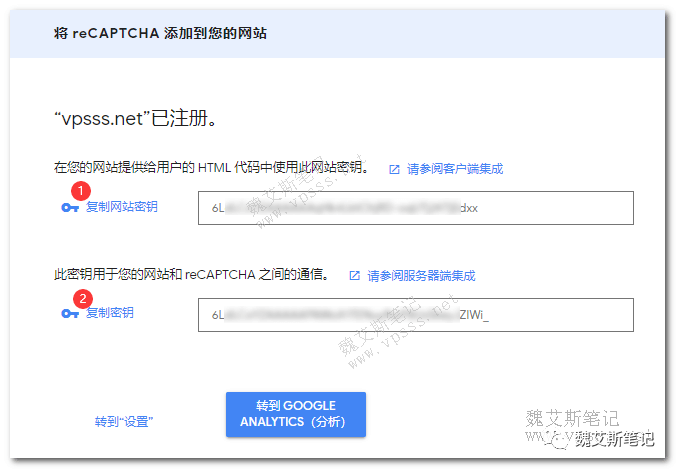Click the key icon beside 复制网站密钥

70,208
